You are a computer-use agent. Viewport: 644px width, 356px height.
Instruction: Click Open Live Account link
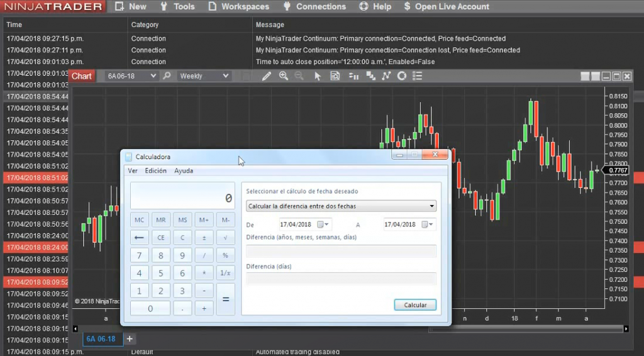click(x=447, y=6)
